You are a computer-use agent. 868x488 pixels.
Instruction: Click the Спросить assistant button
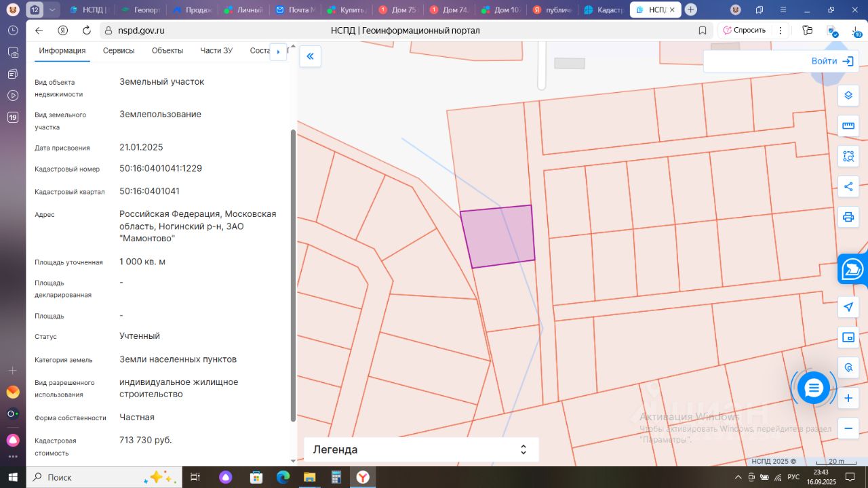(744, 30)
